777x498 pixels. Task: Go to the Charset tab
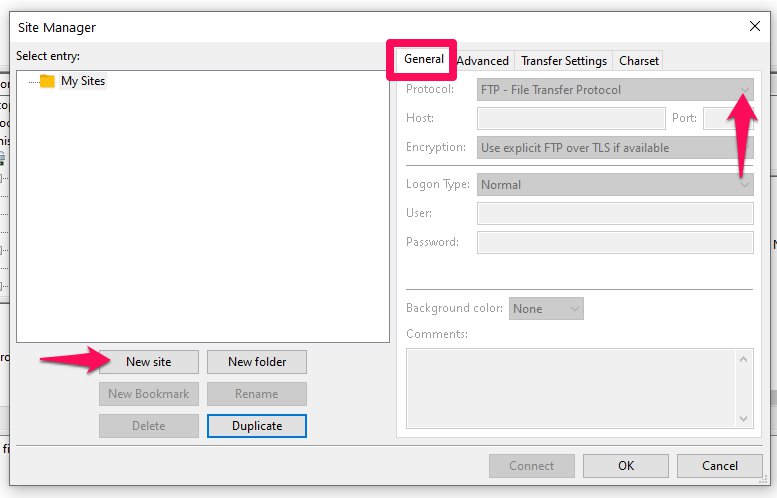coord(639,61)
